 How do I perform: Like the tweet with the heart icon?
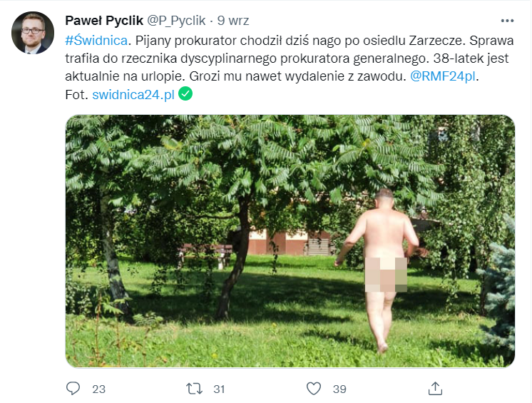tap(314, 389)
